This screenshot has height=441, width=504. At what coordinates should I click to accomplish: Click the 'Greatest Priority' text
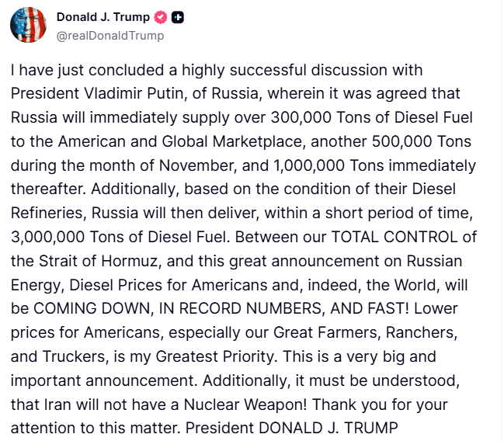tap(217, 356)
